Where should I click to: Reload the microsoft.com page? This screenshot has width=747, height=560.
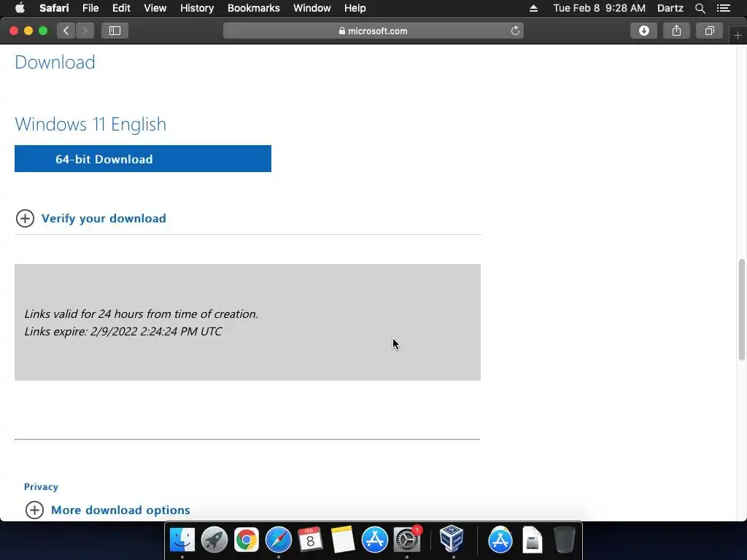coord(515,31)
